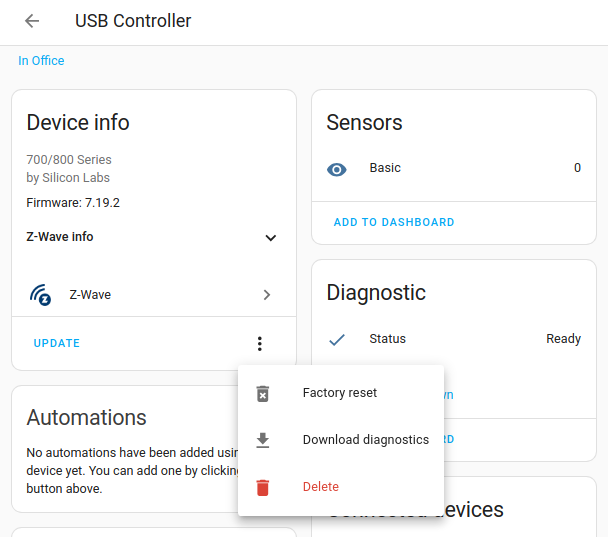608x537 pixels.
Task: Click the Status checkmark icon
Action: [x=337, y=339]
